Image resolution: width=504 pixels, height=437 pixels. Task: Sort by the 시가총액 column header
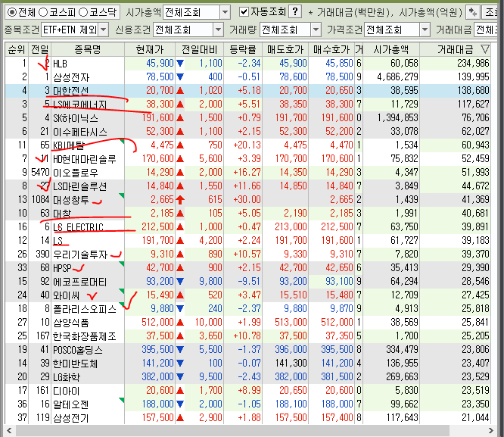391,49
